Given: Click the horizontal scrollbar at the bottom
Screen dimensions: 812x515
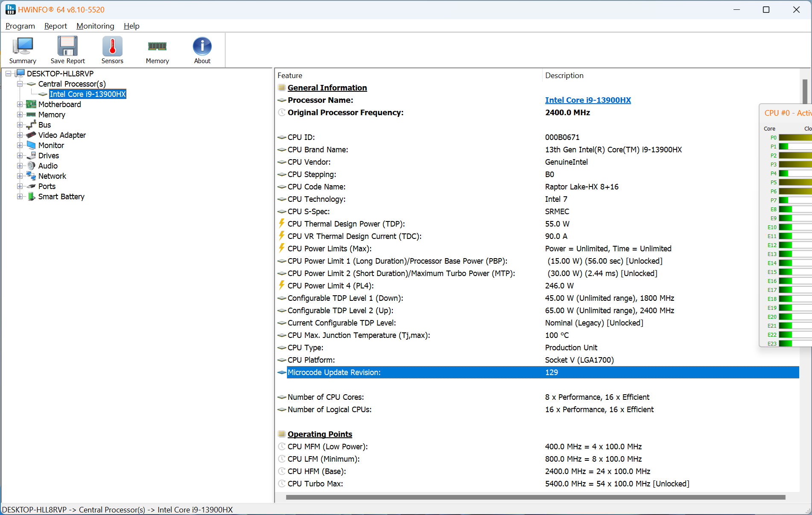Looking at the screenshot, I should pos(536,497).
